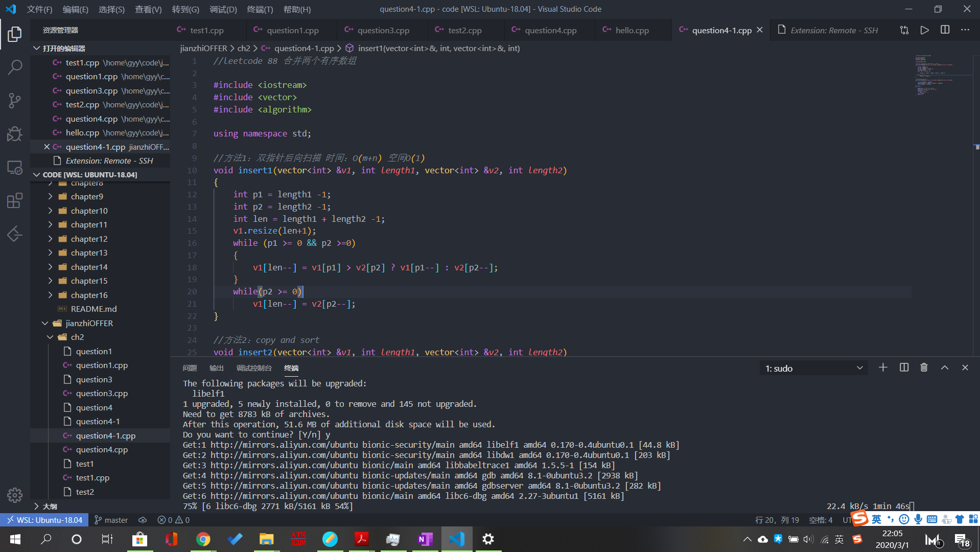Kill the terminal using the trash icon
Screen dimensions: 980x552
[x=924, y=367]
